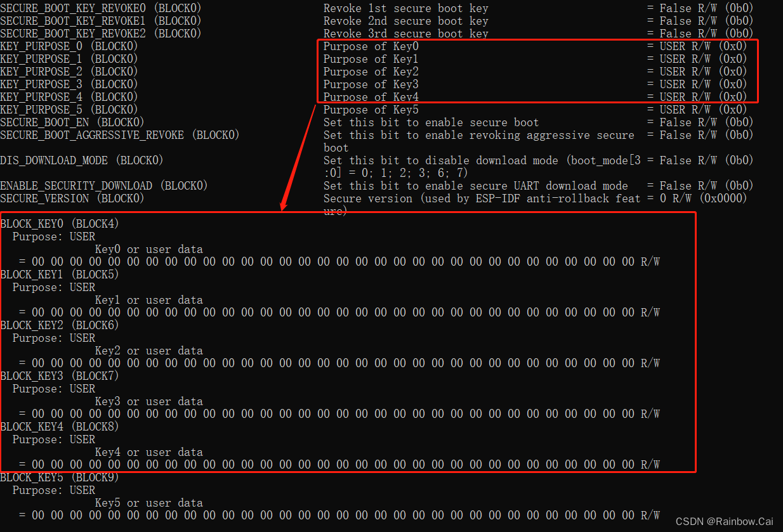Click 'Set this bit to disable download mode' text
The height and width of the screenshot is (532, 783).
pos(441,160)
